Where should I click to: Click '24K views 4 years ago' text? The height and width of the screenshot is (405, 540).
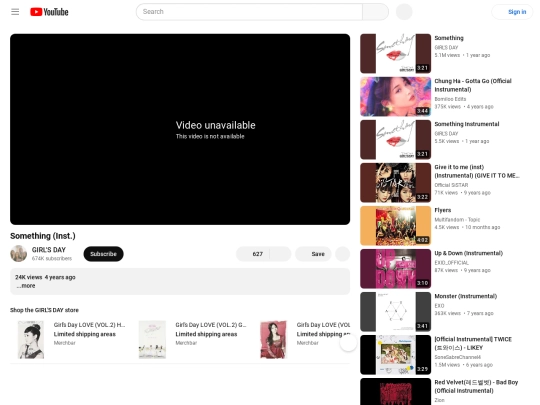pos(45,277)
